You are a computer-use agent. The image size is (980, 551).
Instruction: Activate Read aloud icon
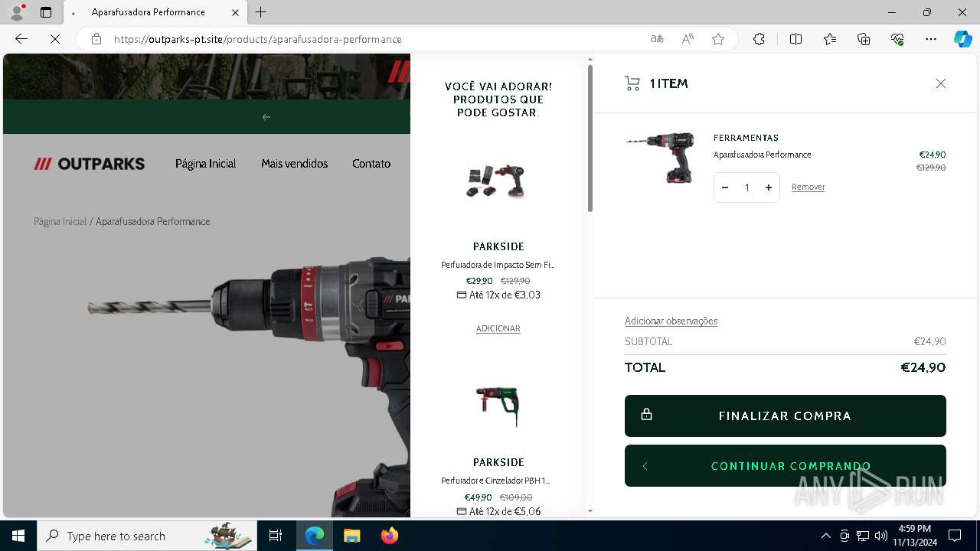[688, 39]
